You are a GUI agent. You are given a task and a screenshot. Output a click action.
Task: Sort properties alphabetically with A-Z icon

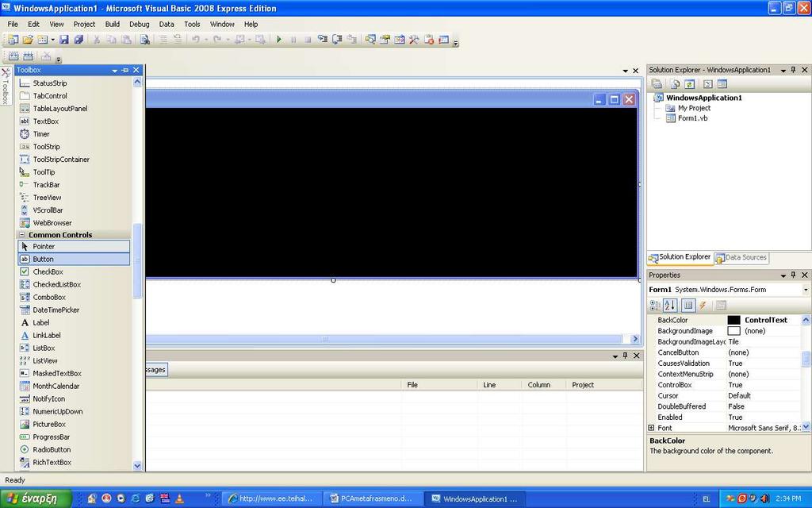(670, 306)
